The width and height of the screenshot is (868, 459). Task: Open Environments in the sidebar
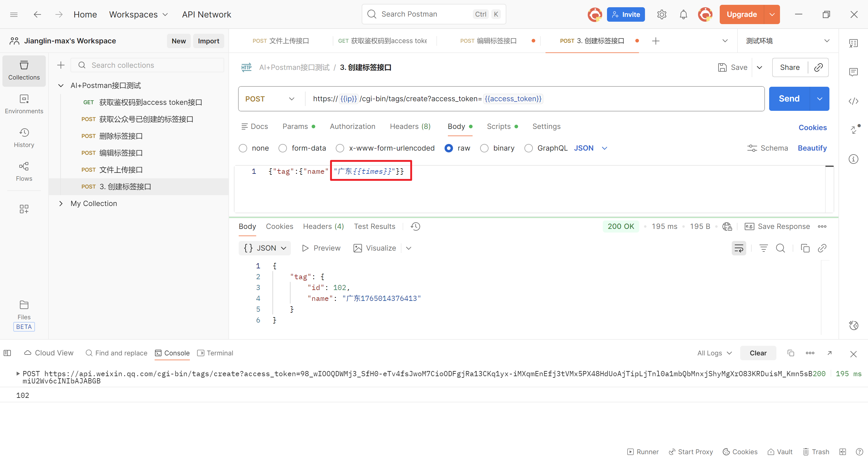tap(24, 105)
